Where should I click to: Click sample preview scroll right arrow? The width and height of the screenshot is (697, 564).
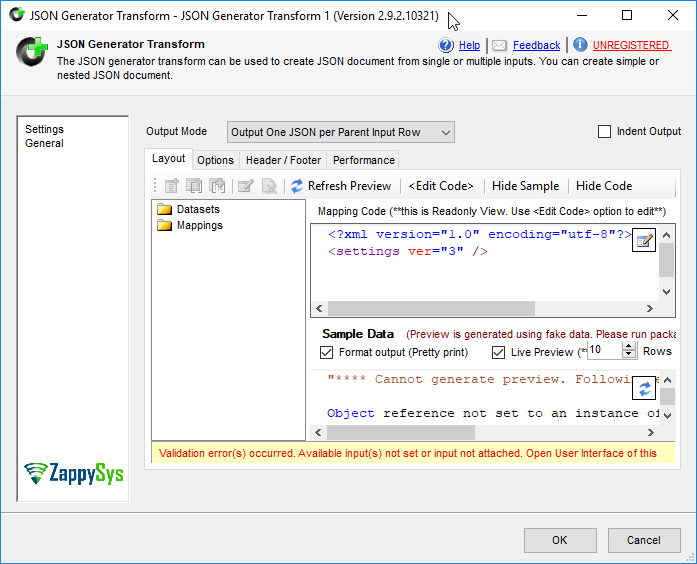point(651,432)
